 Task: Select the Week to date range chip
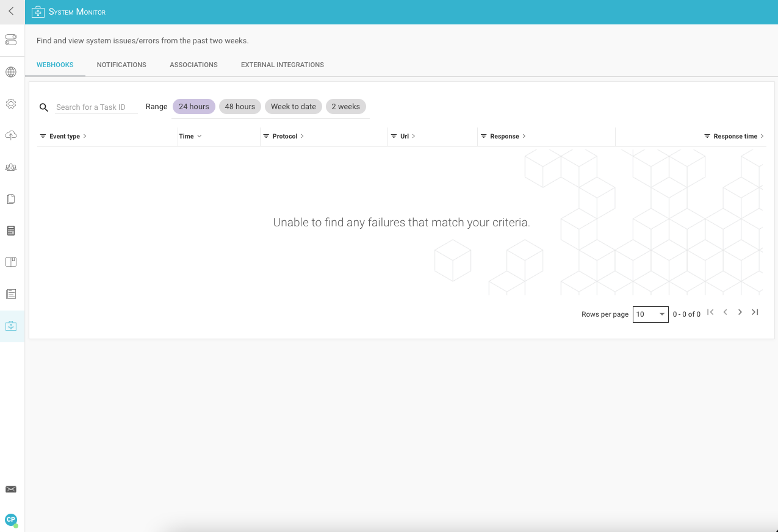[294, 107]
